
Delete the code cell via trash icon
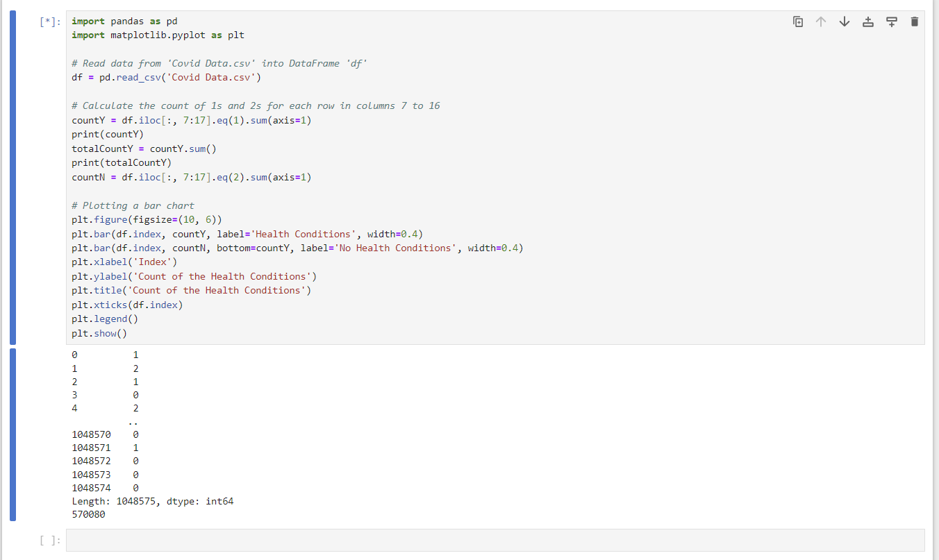coord(914,22)
